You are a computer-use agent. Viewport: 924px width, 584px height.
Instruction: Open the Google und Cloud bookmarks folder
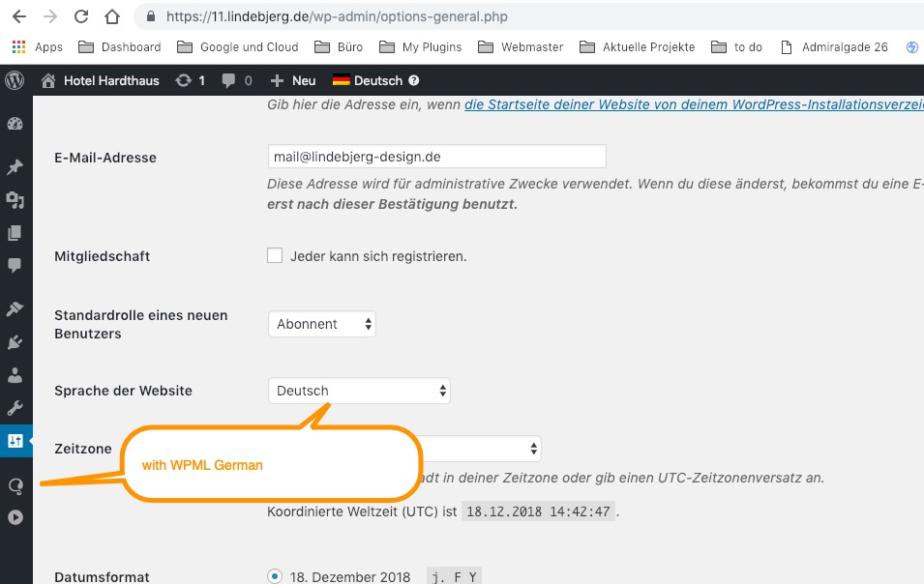(238, 47)
